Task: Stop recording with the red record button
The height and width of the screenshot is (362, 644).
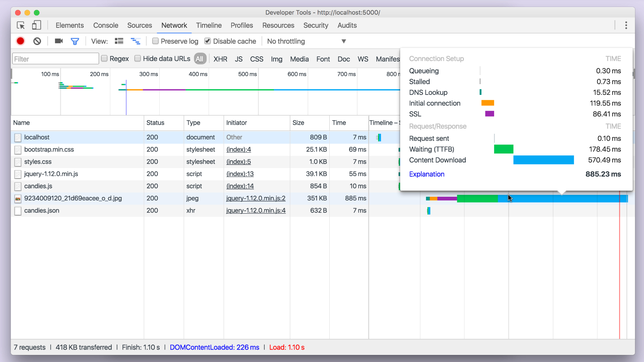Action: [20, 41]
